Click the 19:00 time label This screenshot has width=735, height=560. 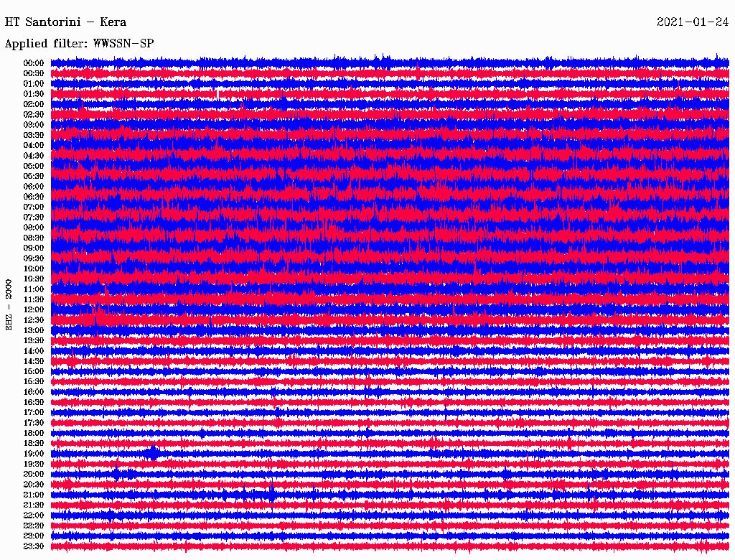pyautogui.click(x=34, y=454)
